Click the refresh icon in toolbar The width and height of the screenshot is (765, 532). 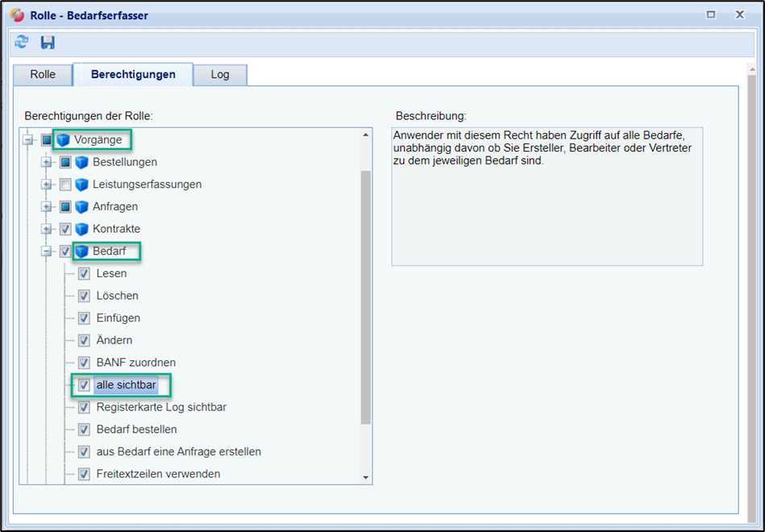(22, 43)
